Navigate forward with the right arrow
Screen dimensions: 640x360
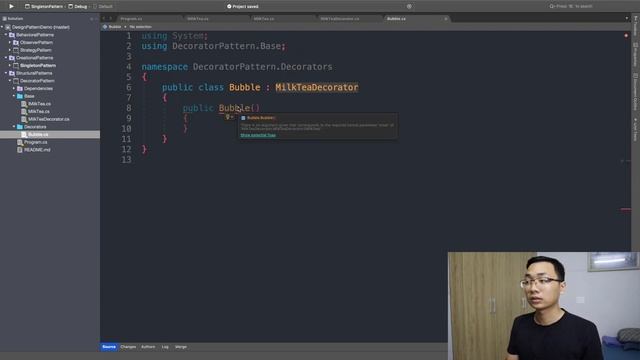tap(110, 18)
